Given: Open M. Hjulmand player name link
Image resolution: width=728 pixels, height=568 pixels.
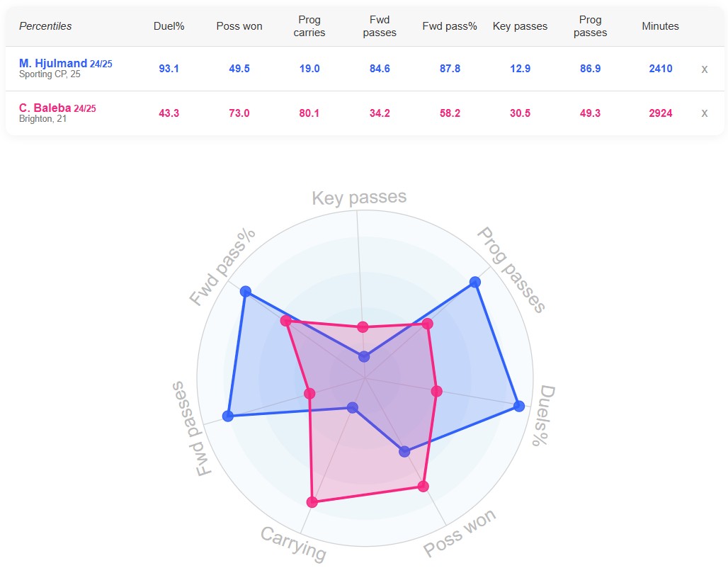Looking at the screenshot, I should 53,64.
